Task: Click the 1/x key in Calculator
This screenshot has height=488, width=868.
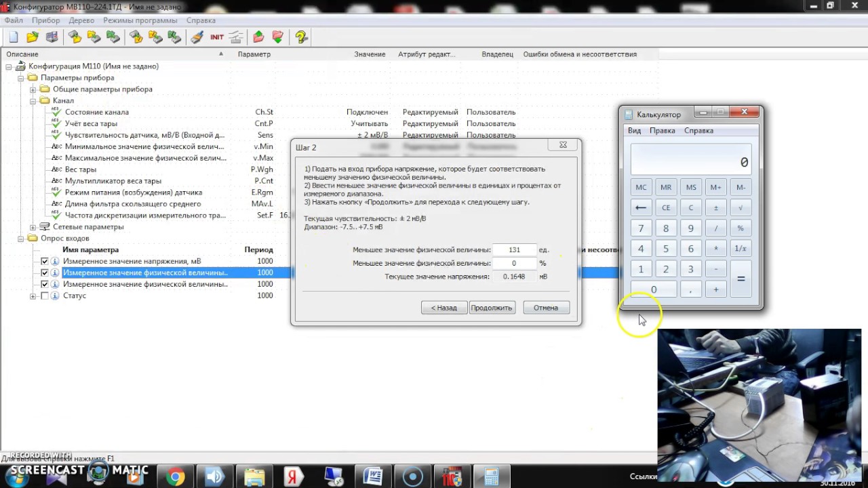Action: tap(741, 249)
